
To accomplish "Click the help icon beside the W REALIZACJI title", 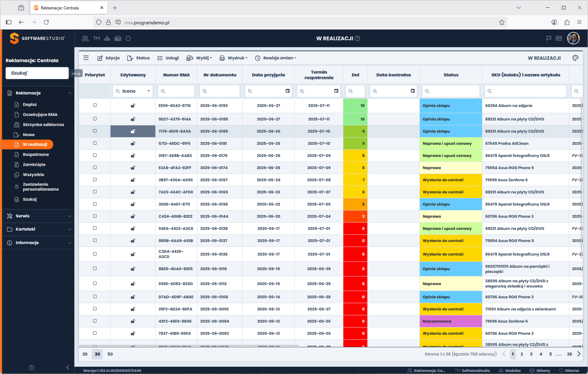I will (x=358, y=39).
